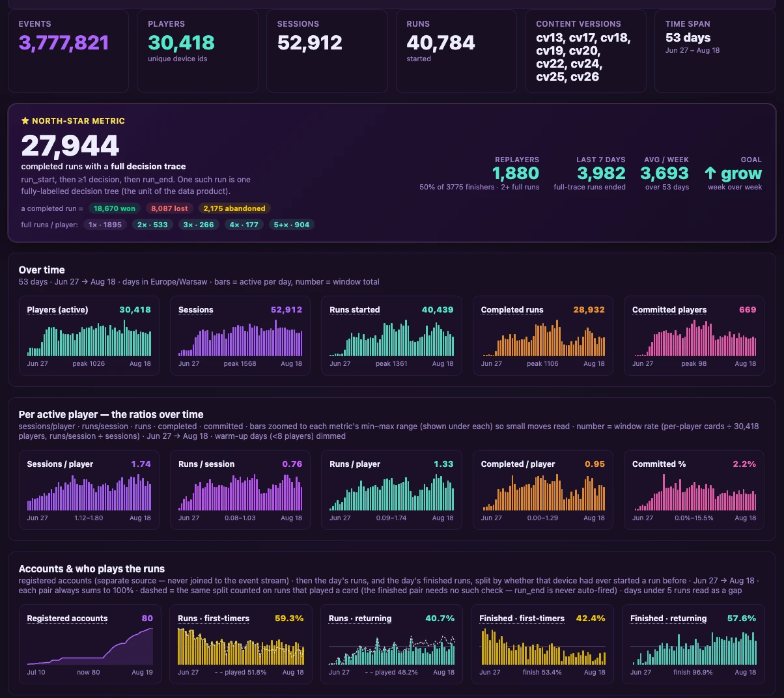Click the Completed / player bar chart
This screenshot has width=784, height=698.
pyautogui.click(x=543, y=492)
